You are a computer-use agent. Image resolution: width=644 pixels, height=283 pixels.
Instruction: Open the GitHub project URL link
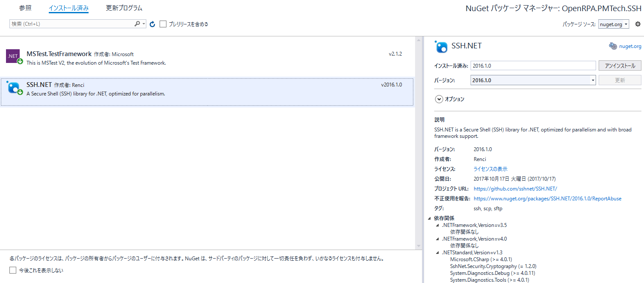coord(515,189)
